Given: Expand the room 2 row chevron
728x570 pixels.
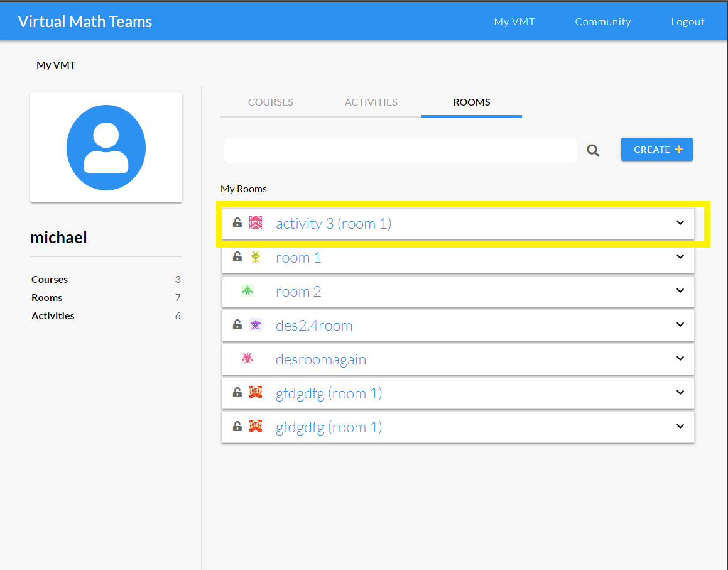Looking at the screenshot, I should (680, 290).
